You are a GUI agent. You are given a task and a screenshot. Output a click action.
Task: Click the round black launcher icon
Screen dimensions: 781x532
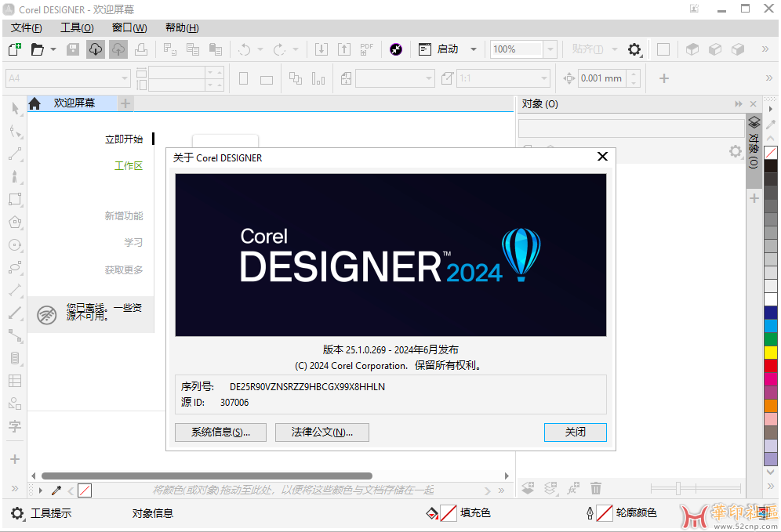396,49
